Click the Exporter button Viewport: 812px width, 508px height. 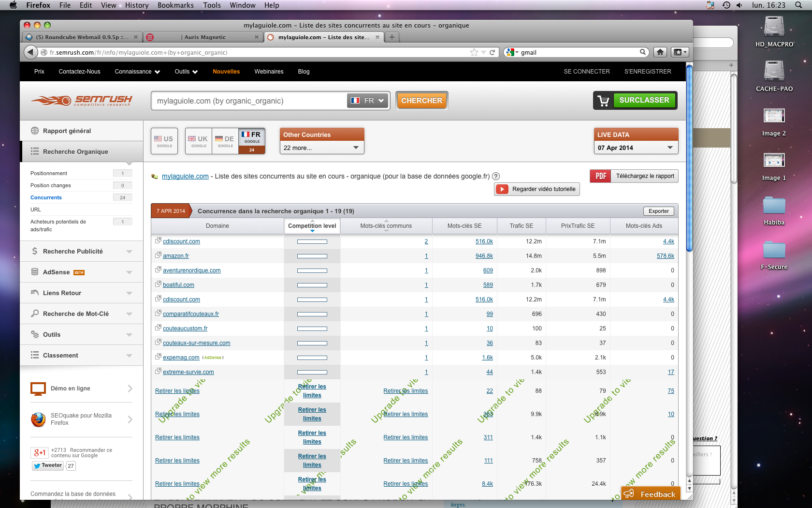pyautogui.click(x=658, y=211)
